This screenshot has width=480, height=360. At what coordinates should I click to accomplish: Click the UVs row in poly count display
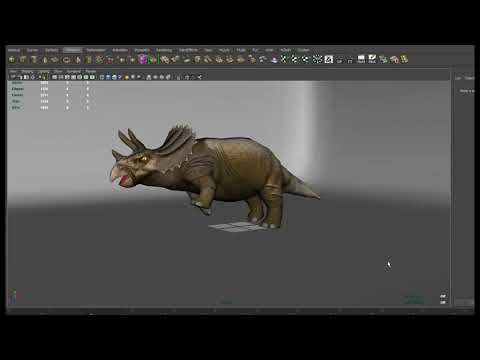click(x=50, y=108)
